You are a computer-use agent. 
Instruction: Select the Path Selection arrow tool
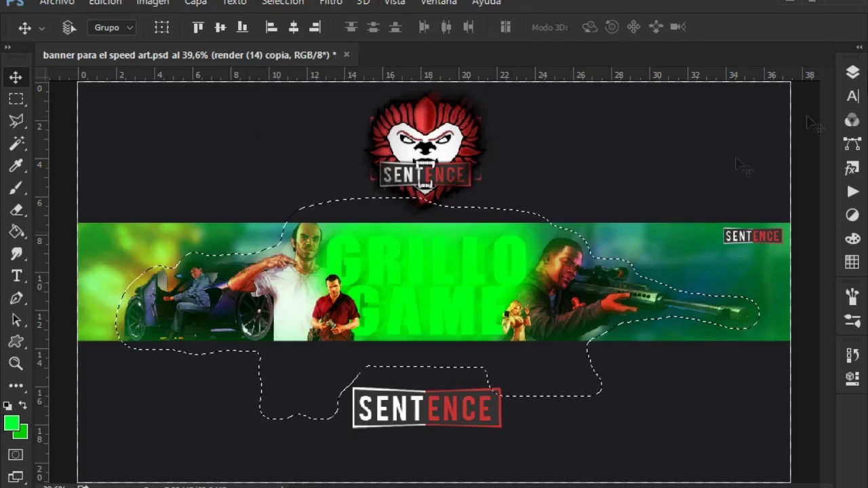tap(16, 320)
